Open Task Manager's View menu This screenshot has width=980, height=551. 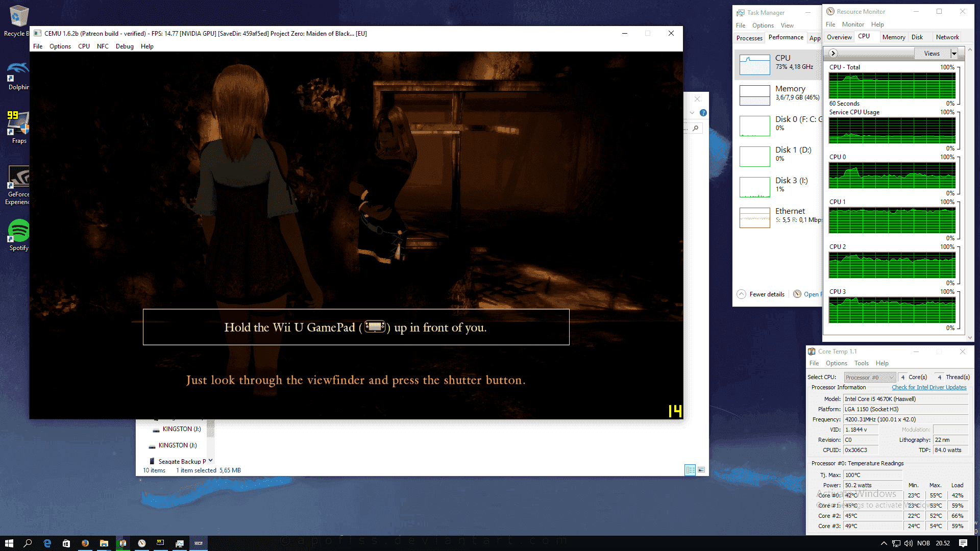click(x=787, y=26)
